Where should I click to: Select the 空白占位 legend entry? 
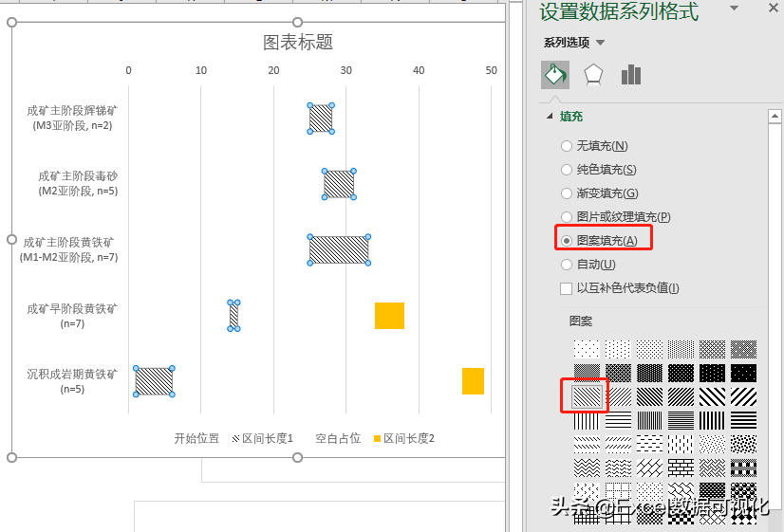pyautogui.click(x=338, y=438)
